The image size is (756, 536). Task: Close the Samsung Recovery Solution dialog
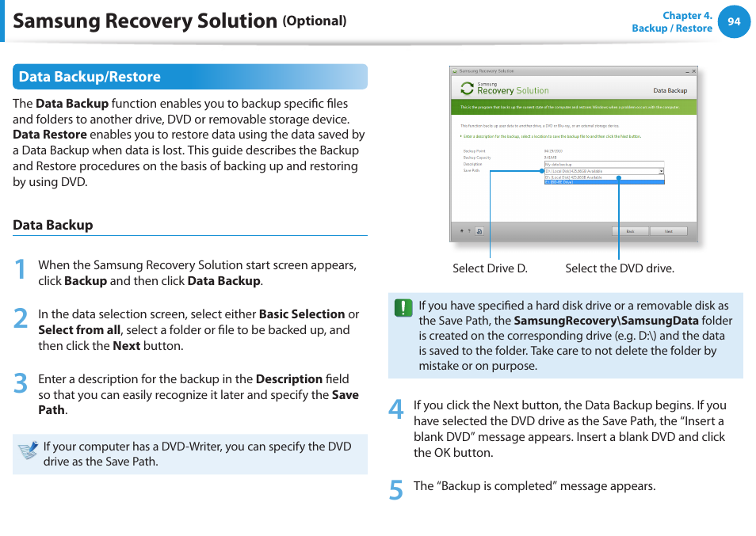point(694,71)
